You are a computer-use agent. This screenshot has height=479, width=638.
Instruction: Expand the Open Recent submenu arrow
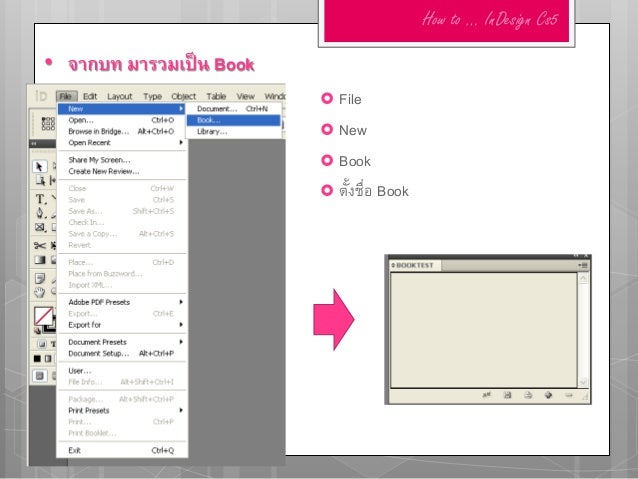click(x=181, y=142)
